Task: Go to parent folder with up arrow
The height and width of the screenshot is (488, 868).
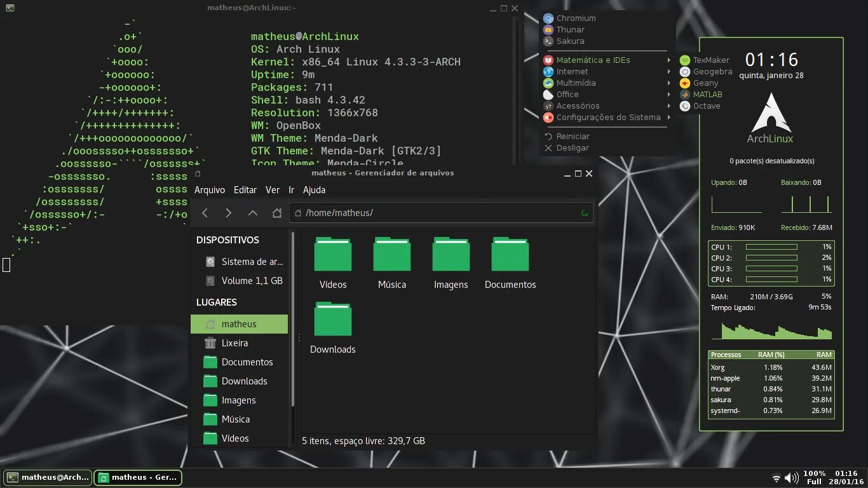Action: click(x=253, y=213)
